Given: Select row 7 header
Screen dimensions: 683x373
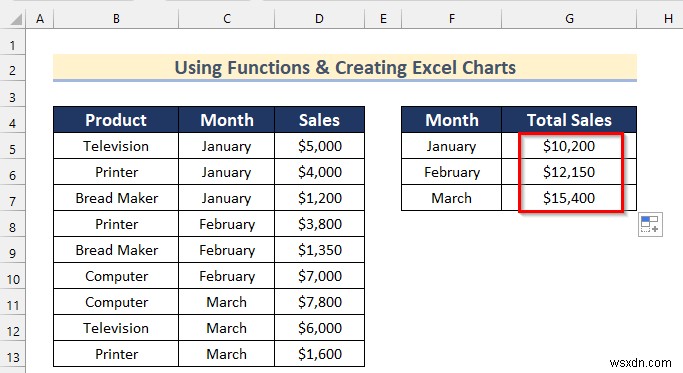Looking at the screenshot, I should point(13,198).
